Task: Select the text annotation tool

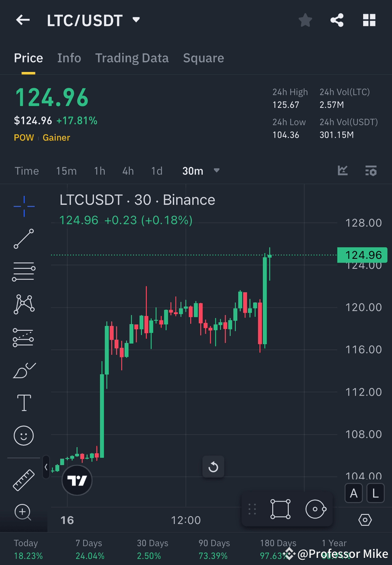Action: point(24,402)
